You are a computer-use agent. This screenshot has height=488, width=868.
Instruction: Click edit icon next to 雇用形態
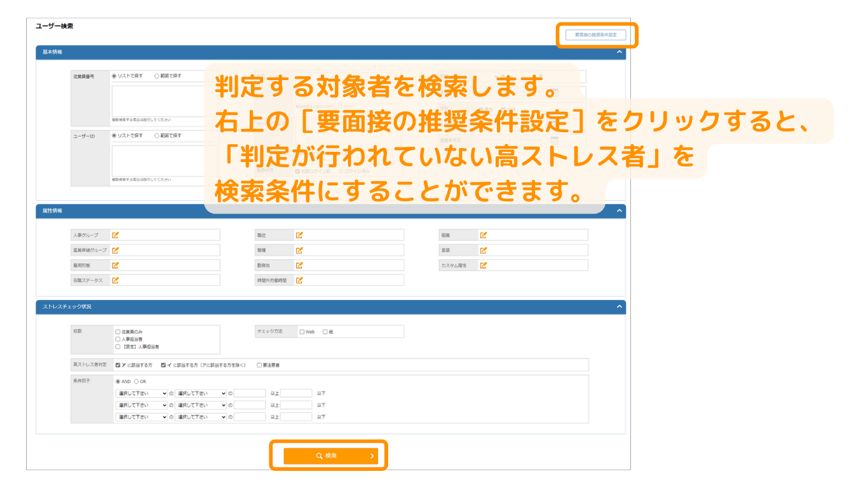(x=116, y=265)
